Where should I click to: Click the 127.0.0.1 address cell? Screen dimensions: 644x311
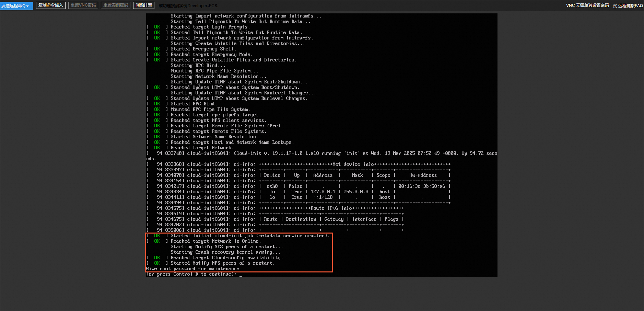(323, 192)
